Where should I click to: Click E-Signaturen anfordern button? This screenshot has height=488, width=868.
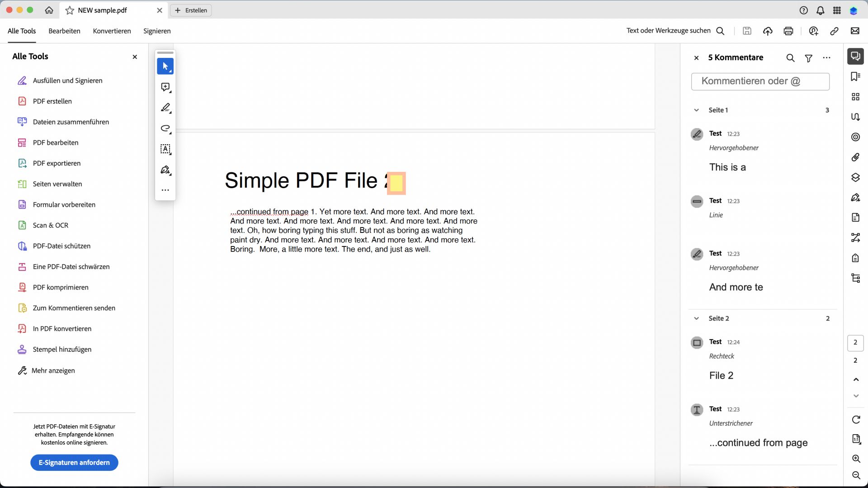tap(74, 463)
